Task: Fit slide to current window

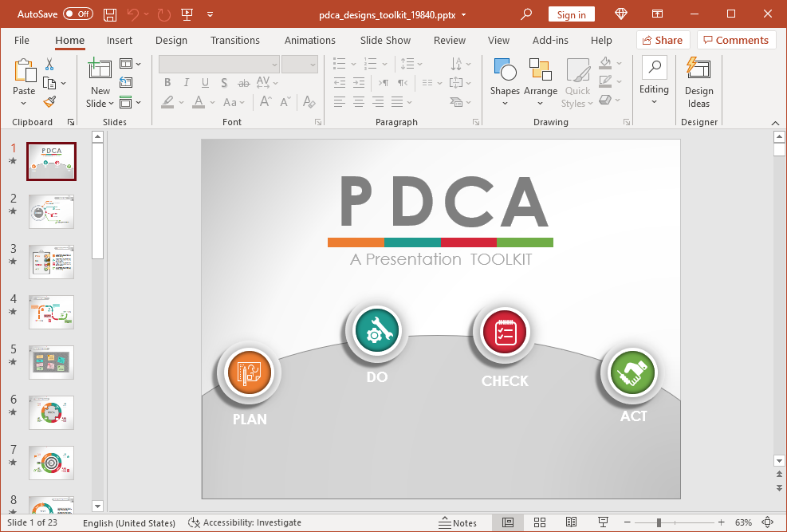Action: tap(768, 522)
